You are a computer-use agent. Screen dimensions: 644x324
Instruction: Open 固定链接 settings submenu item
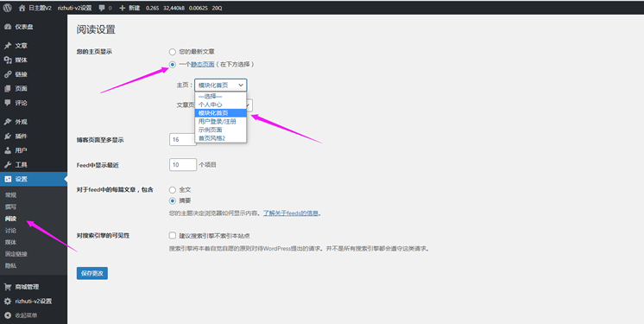pyautogui.click(x=16, y=254)
